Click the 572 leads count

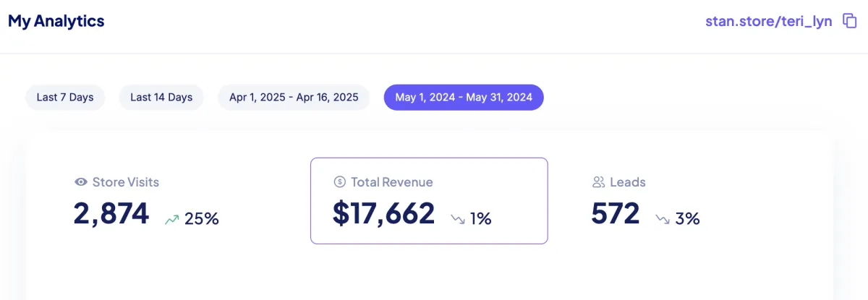click(616, 214)
